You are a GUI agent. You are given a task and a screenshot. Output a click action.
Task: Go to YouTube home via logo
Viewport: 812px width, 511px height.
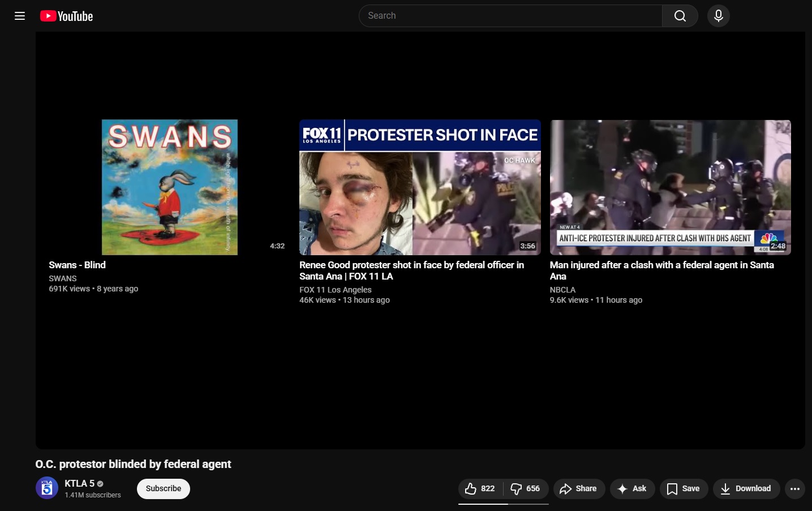pos(67,16)
